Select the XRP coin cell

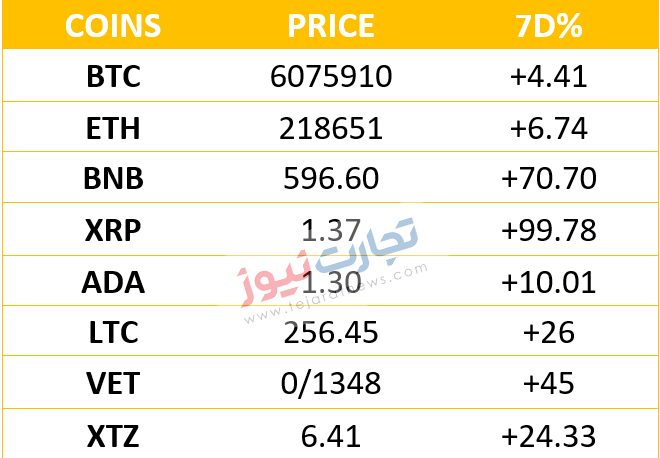pos(113,231)
